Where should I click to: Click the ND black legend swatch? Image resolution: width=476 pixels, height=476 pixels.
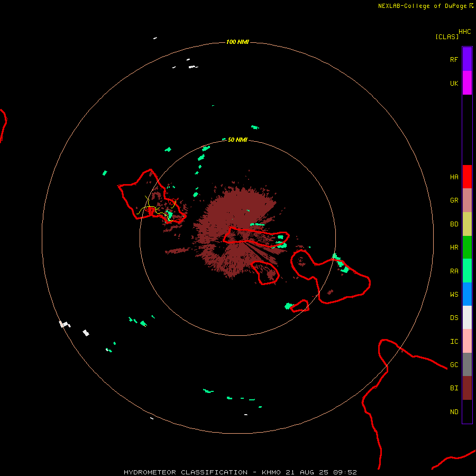point(467,411)
